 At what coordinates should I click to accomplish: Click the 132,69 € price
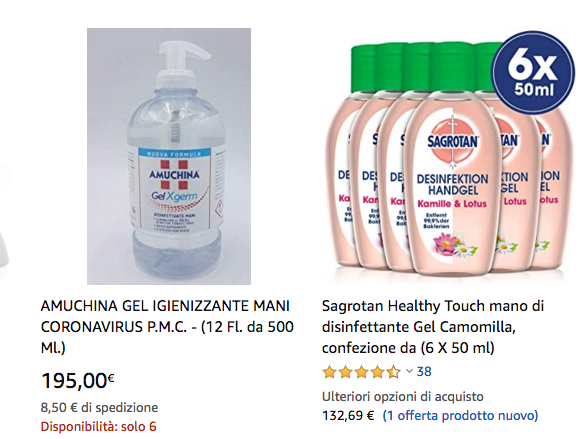[348, 416]
